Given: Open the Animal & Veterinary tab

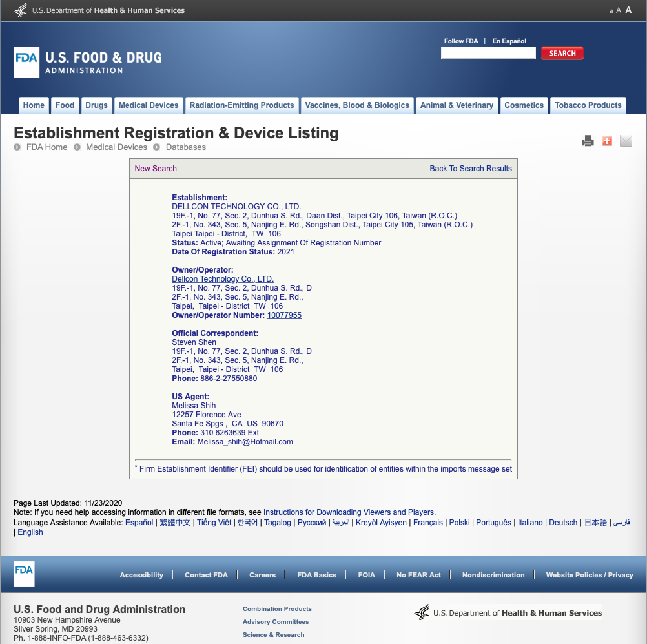Looking at the screenshot, I should pyautogui.click(x=457, y=105).
